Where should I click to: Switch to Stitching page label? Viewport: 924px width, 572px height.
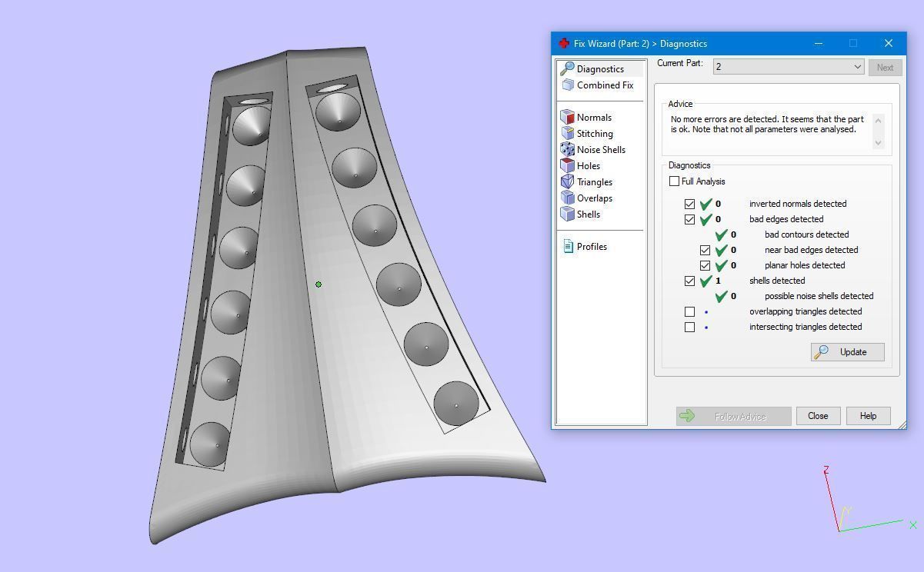click(x=595, y=134)
